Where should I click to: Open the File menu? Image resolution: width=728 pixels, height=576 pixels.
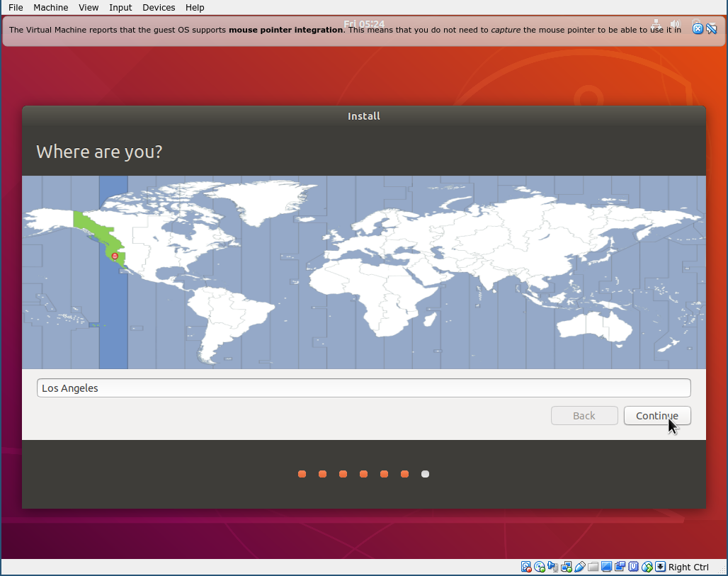16,7
